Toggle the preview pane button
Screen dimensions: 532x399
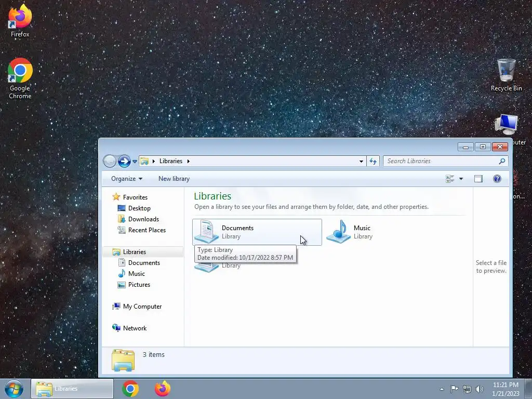[478, 179]
